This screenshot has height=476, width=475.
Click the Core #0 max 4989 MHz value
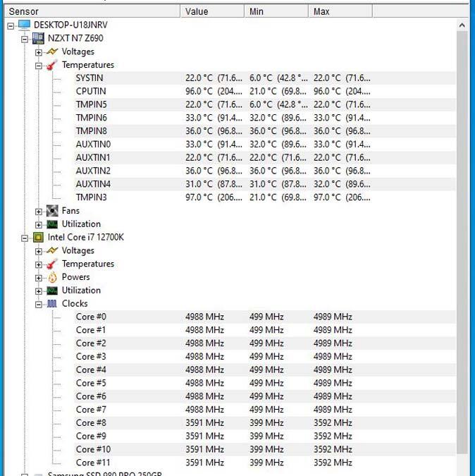tap(333, 317)
